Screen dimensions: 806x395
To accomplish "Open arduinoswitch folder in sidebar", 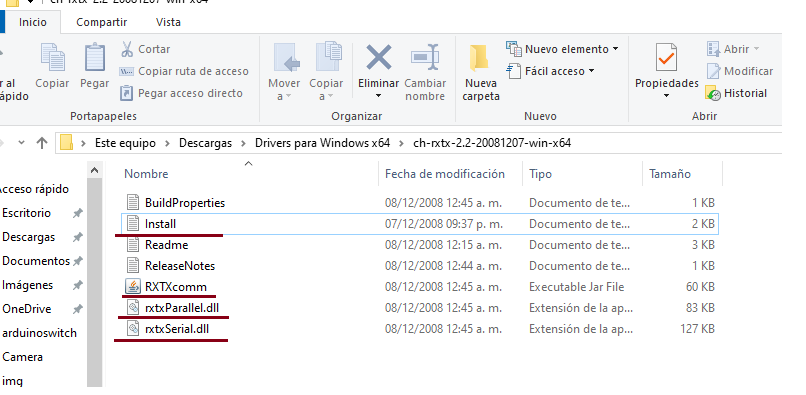I will click(x=39, y=333).
